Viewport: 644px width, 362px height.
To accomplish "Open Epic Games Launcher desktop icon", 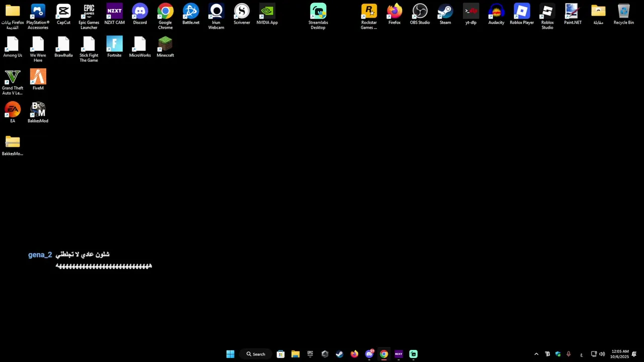I will tap(89, 16).
